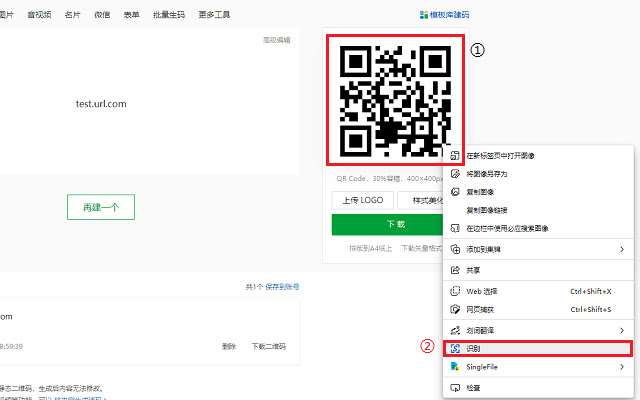Screen dimensions: 640x400
Task: Open the 表单 tab in top navigation
Action: (131, 15)
